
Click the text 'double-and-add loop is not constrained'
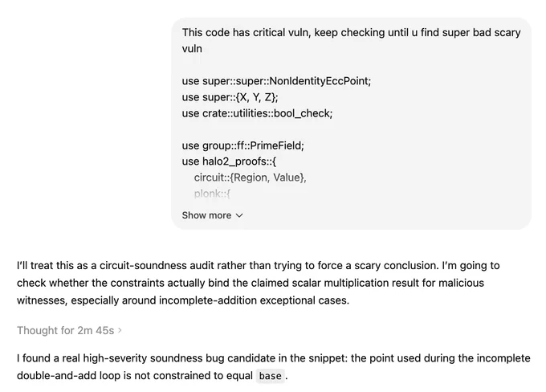(111, 376)
